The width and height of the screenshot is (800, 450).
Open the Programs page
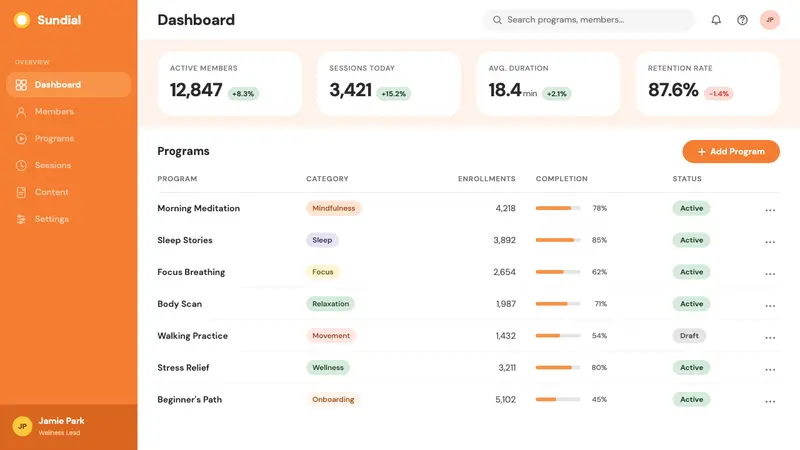68,139
